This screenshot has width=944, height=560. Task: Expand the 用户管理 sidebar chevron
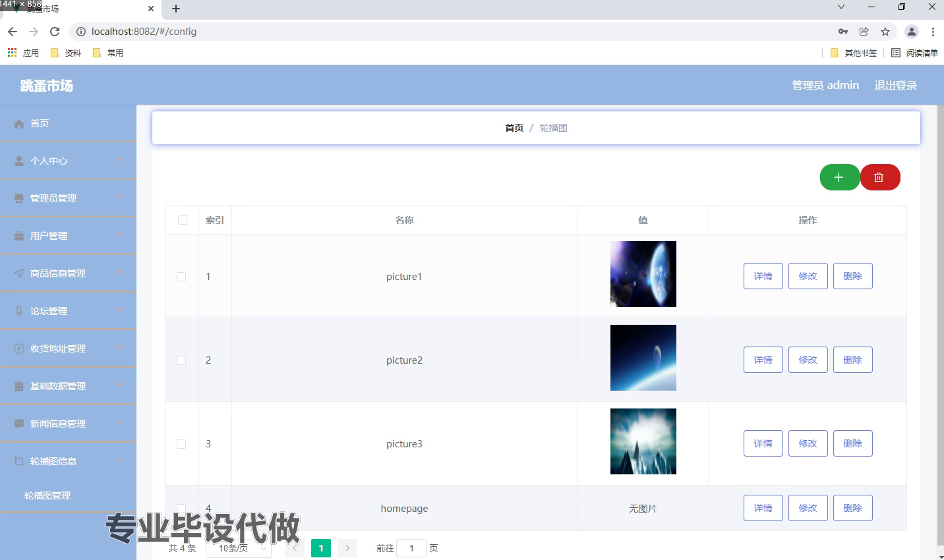pyautogui.click(x=119, y=235)
